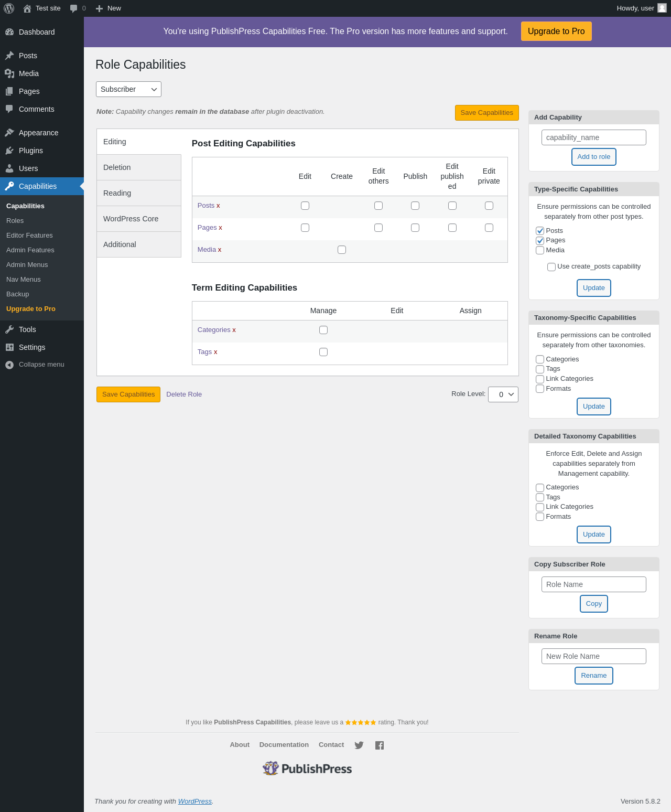Click the Capabilities key icon
671x812 pixels.
9,186
